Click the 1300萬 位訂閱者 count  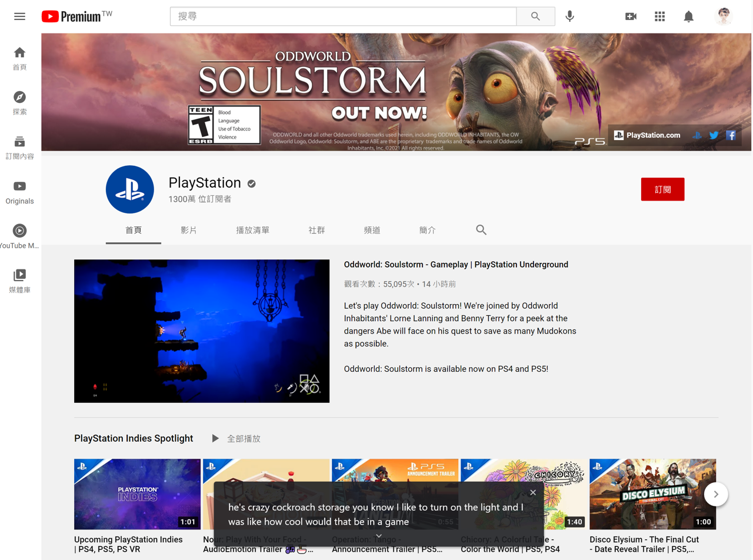click(x=200, y=199)
